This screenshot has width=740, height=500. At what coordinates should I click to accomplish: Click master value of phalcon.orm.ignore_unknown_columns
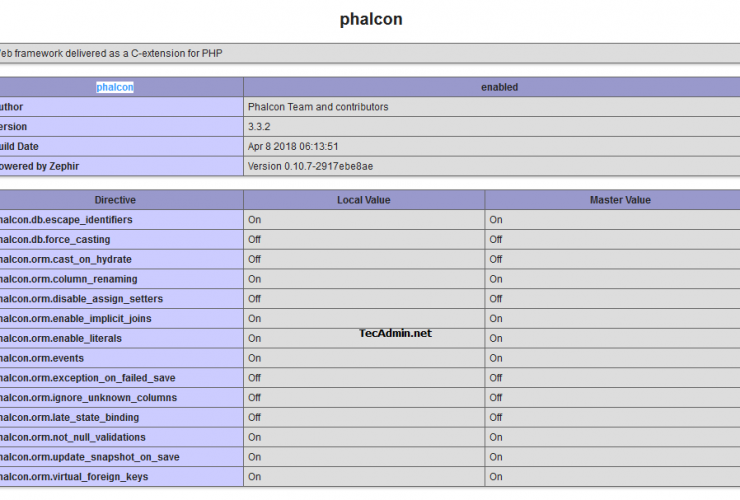point(496,398)
